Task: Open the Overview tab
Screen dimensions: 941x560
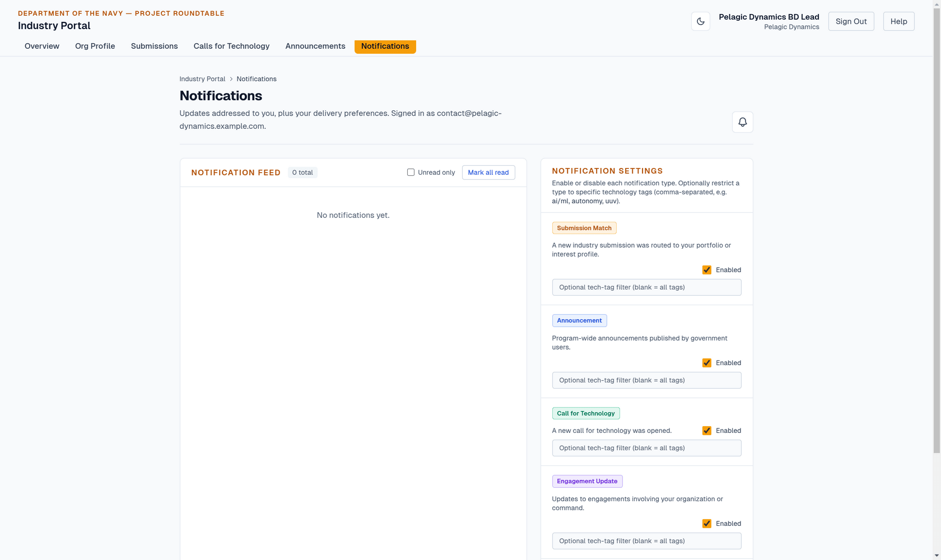Action: pyautogui.click(x=42, y=46)
